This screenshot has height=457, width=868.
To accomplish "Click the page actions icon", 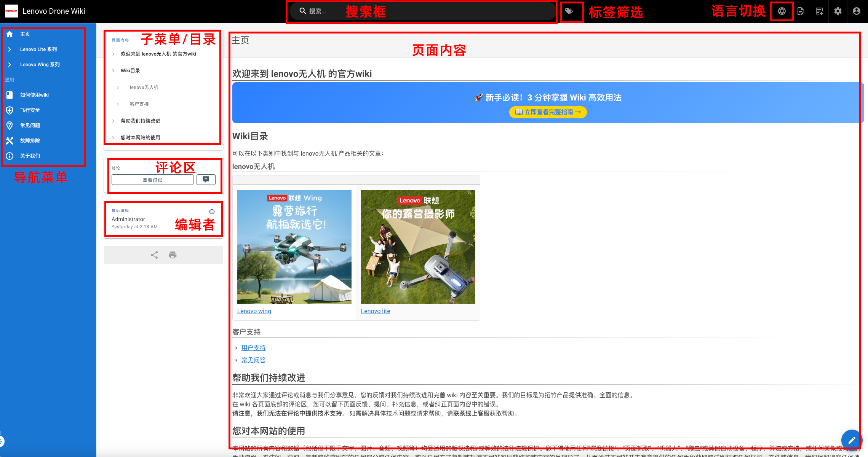I will (x=801, y=11).
